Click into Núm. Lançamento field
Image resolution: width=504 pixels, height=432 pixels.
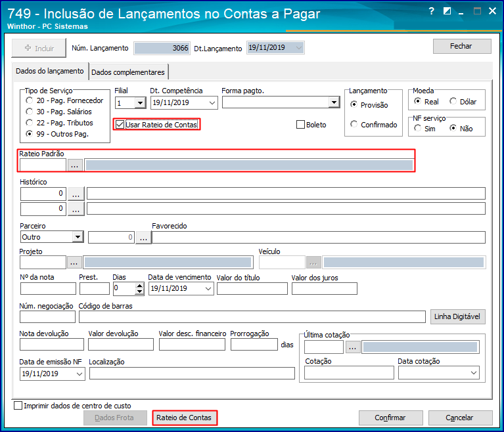[x=162, y=48]
